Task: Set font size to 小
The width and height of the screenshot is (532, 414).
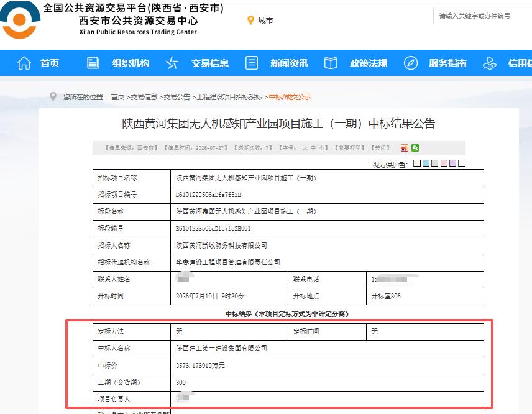Action: pos(321,148)
